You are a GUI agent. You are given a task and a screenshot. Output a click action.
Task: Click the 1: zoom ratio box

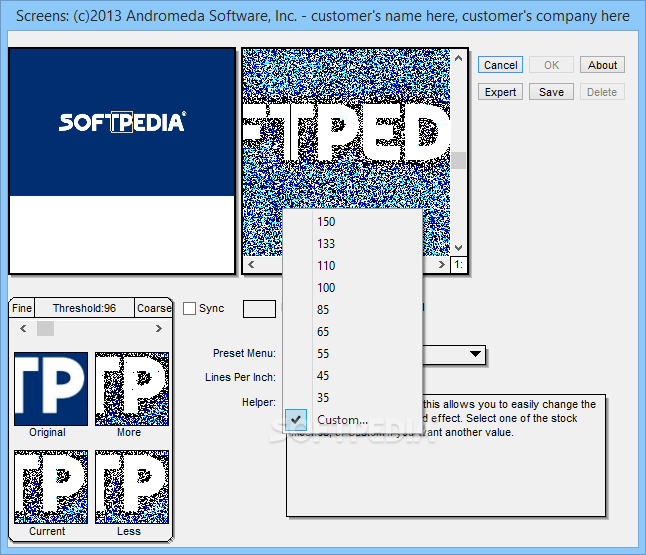click(459, 265)
